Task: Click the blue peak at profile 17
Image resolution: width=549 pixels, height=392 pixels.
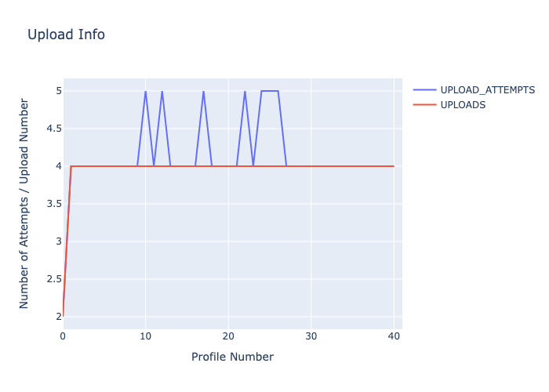Action: 203,91
